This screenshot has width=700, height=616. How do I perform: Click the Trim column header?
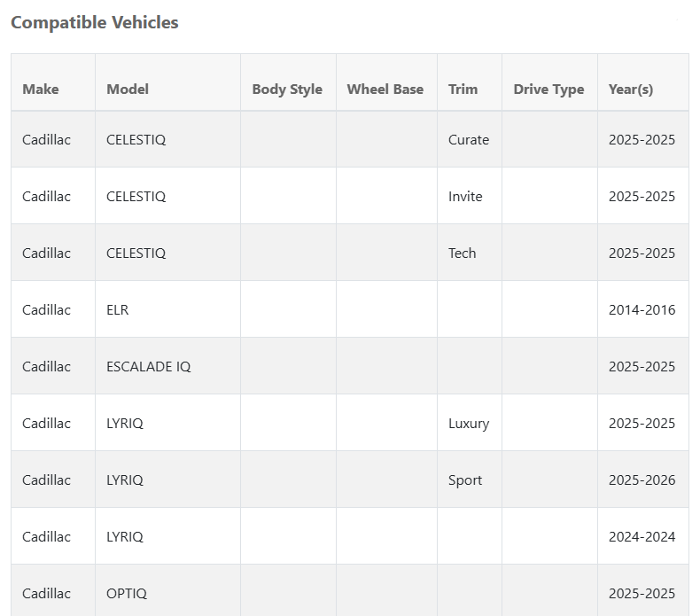point(463,89)
